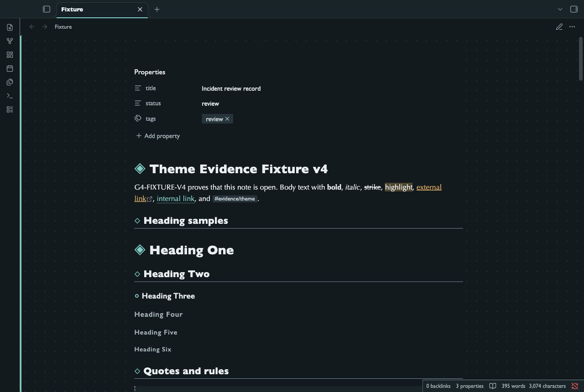Click the #evidence/theme tag

click(x=235, y=199)
